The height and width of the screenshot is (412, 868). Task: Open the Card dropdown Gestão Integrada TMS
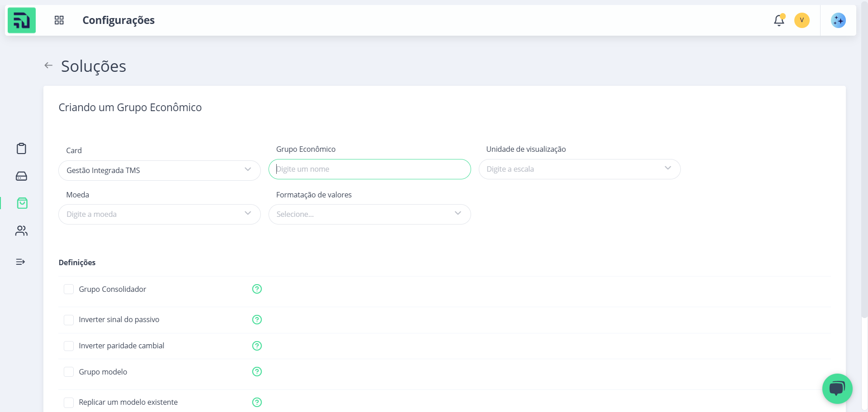[160, 170]
